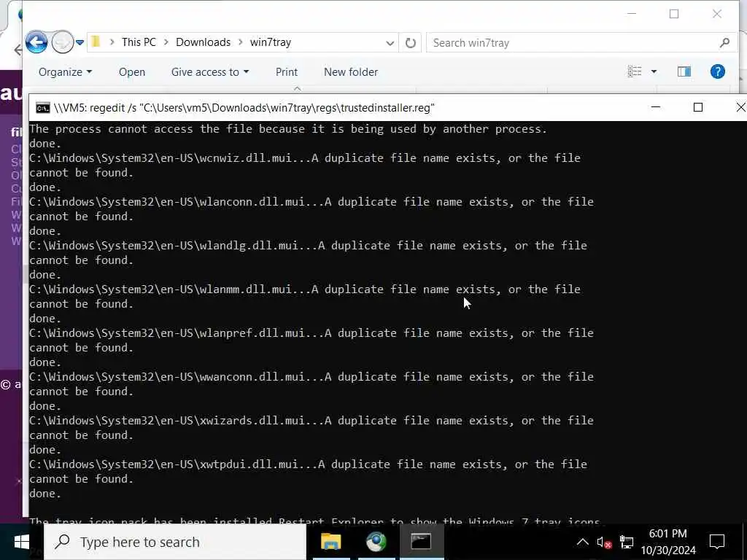Open Explorer Help blue question icon

pos(718,71)
